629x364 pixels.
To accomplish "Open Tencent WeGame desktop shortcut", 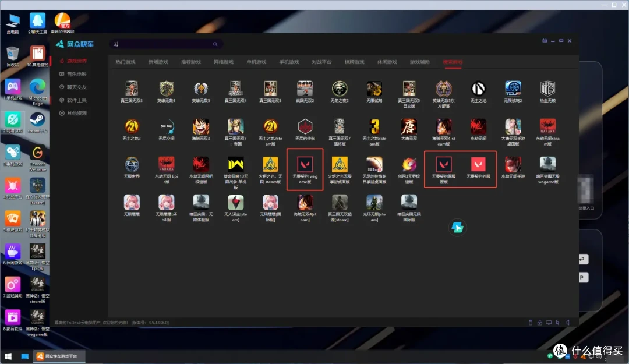I will (x=37, y=158).
